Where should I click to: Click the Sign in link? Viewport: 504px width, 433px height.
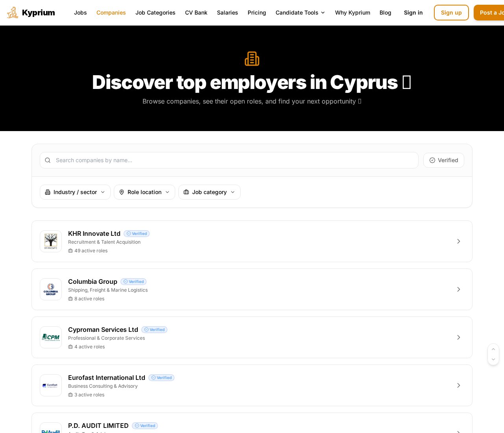coord(413,13)
